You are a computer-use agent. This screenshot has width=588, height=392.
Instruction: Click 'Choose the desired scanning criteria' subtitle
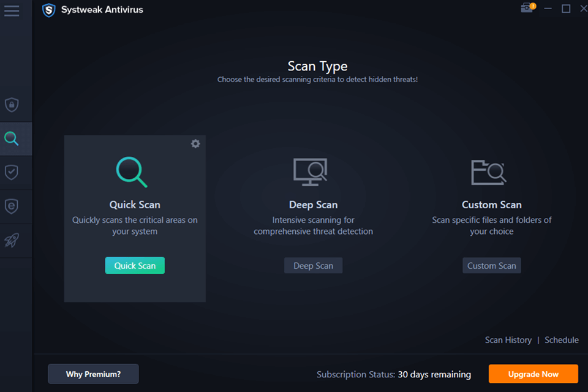click(x=318, y=80)
